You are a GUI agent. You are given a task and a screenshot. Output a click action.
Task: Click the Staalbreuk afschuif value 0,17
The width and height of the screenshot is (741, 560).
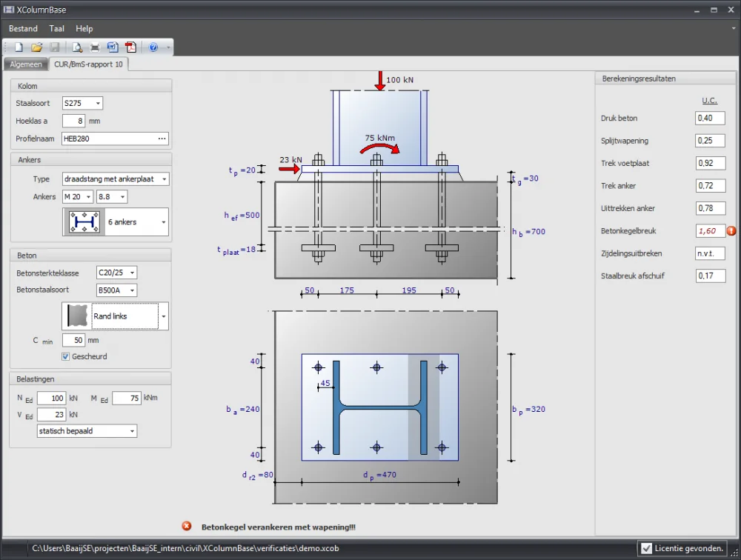pyautogui.click(x=711, y=276)
